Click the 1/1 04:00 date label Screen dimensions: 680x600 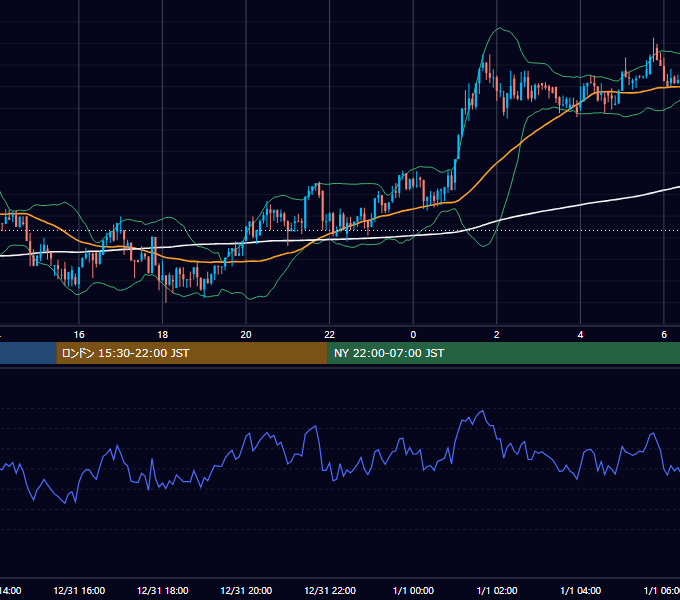tap(581, 590)
